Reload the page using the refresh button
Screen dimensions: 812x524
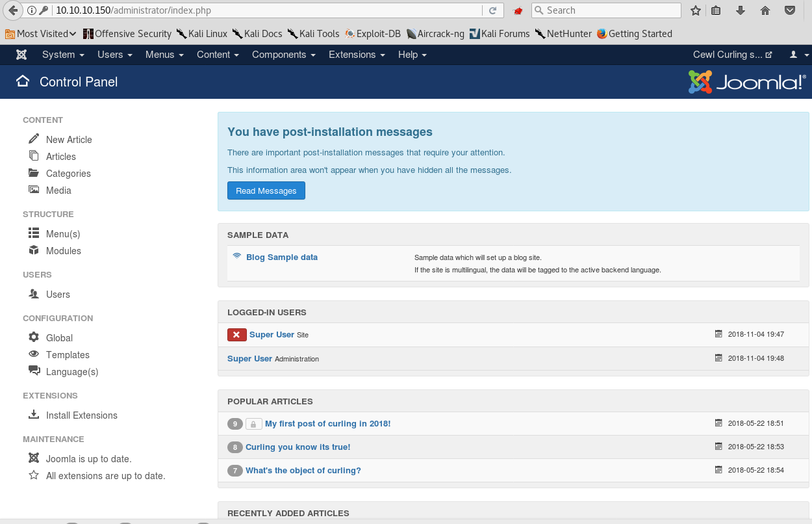492,10
